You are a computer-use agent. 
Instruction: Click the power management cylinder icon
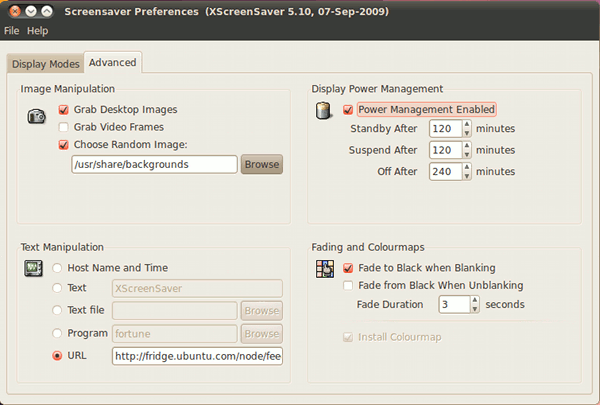[324, 112]
